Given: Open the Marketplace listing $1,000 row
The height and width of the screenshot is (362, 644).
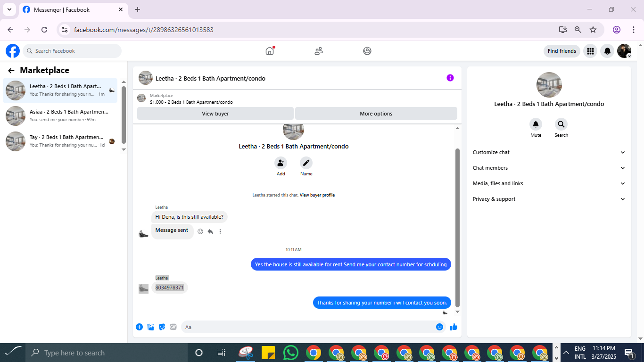Looking at the screenshot, I should click(x=297, y=99).
